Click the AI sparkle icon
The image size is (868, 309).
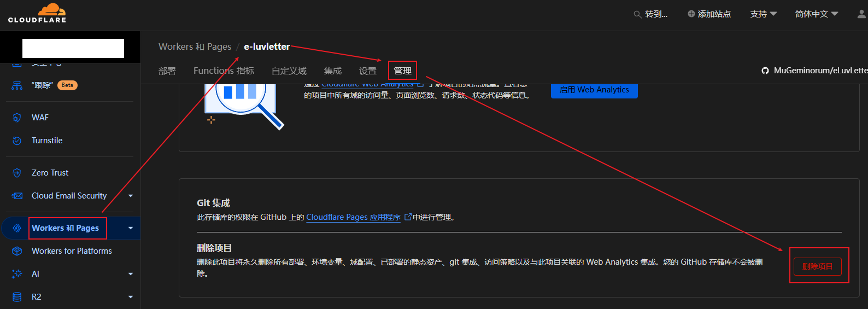17,274
